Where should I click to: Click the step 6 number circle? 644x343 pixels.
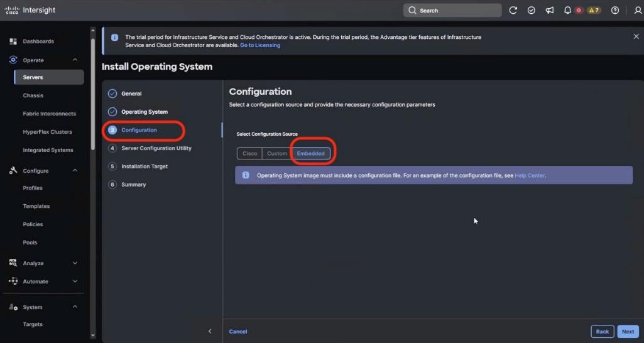click(112, 185)
